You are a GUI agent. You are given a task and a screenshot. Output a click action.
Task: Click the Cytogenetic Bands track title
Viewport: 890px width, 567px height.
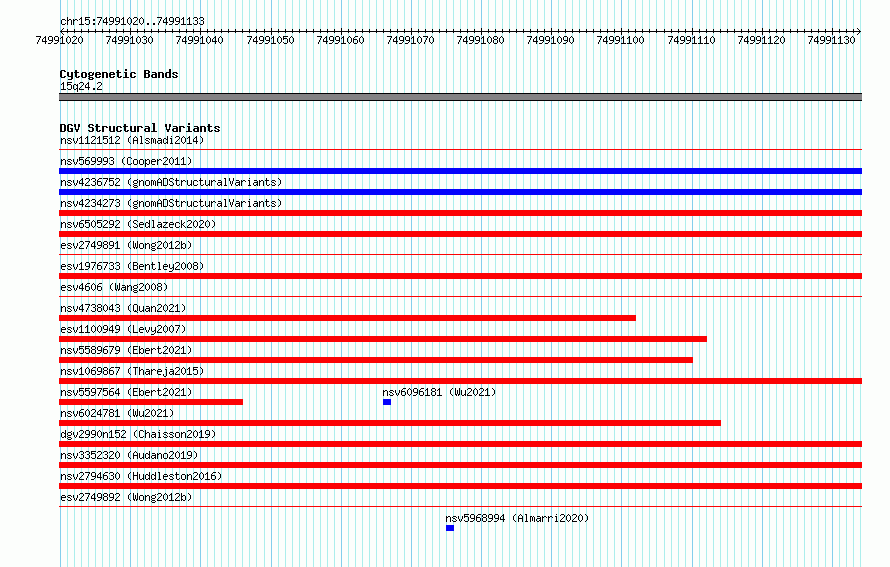coord(119,74)
